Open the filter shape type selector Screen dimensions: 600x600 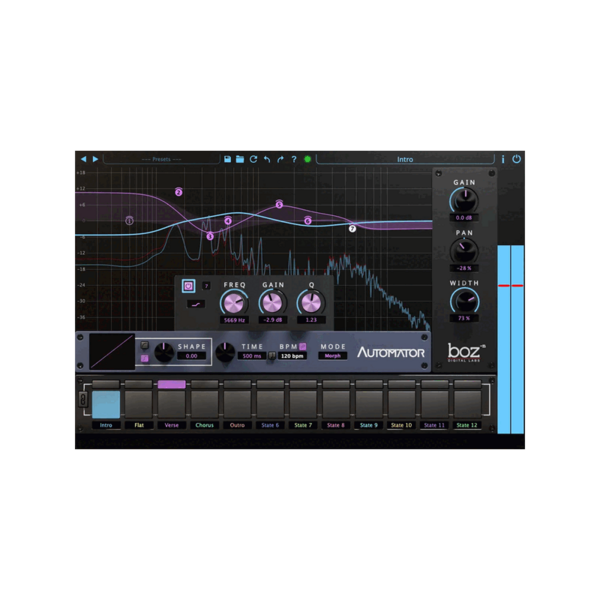196,305
